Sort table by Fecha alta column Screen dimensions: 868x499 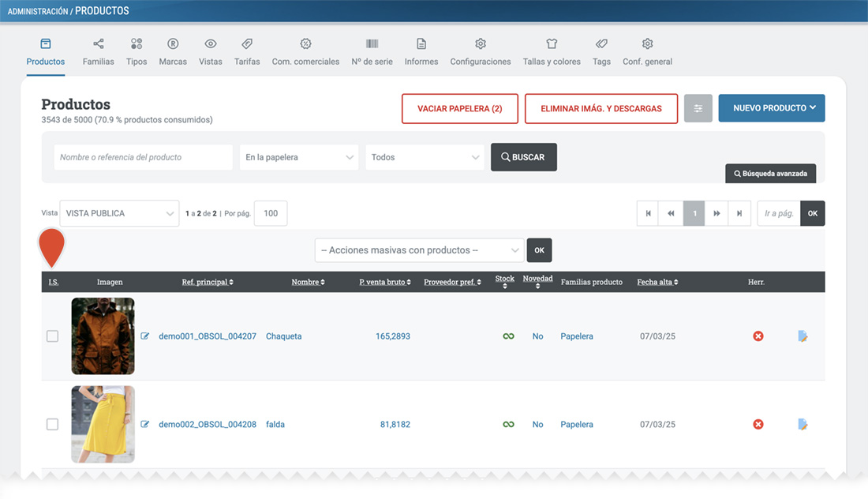click(657, 282)
